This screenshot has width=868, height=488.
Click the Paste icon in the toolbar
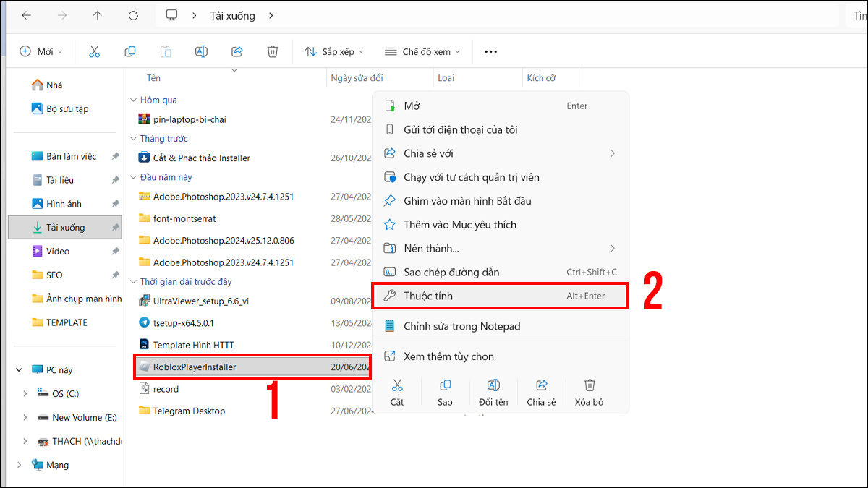coord(165,51)
